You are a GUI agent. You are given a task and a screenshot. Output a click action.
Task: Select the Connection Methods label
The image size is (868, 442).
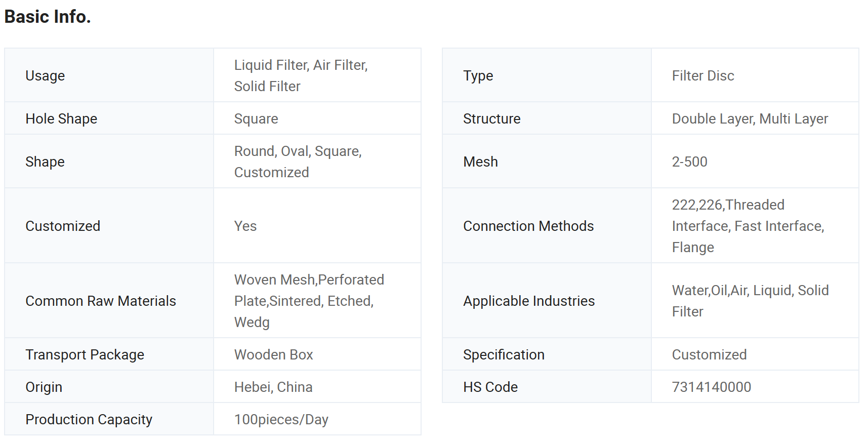pos(528,226)
